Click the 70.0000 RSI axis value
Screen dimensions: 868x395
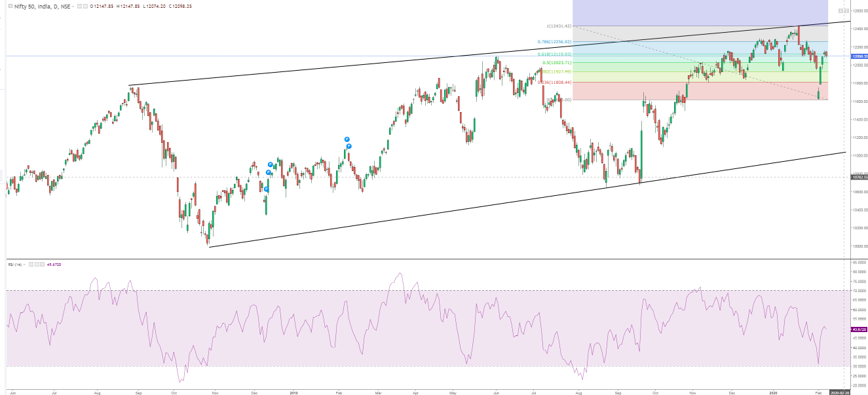[x=859, y=290]
